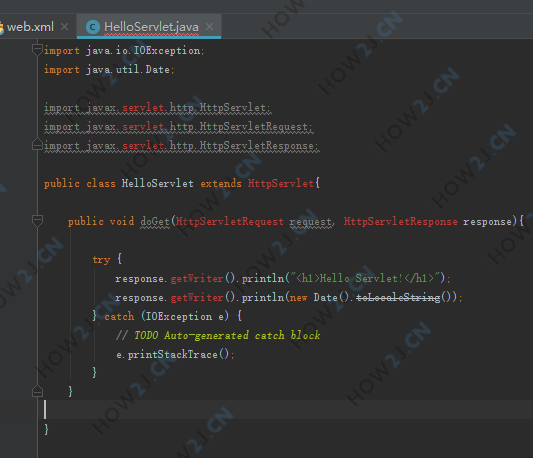Click 'HttpServlet' in the javax import line
This screenshot has height=458, width=533.
pos(232,108)
